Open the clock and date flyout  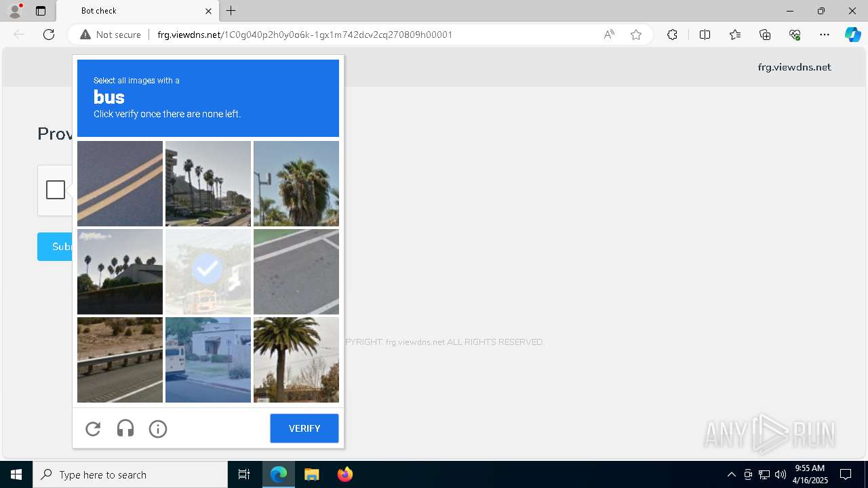tap(810, 474)
